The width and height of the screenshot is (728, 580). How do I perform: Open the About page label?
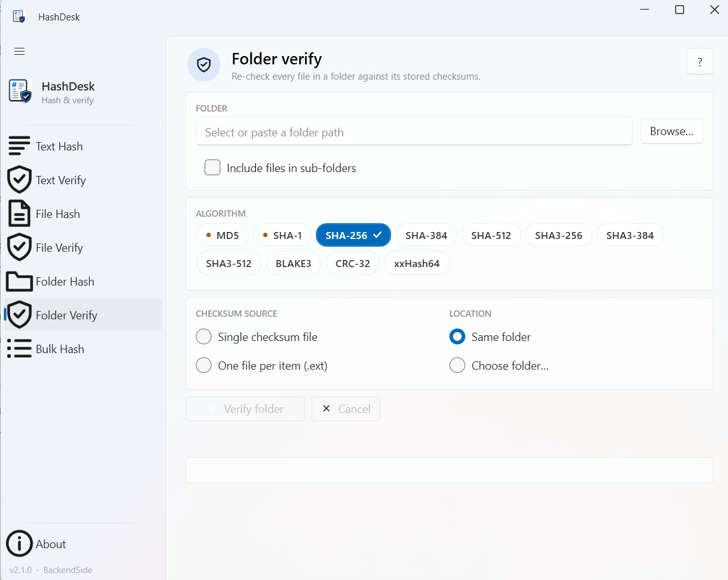coord(51,544)
